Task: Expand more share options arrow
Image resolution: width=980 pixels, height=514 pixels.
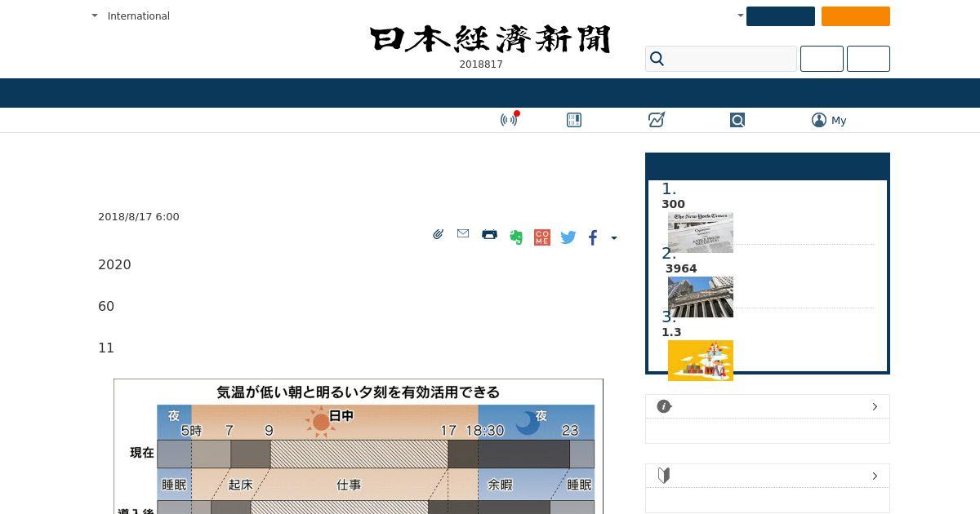Action: pos(614,238)
